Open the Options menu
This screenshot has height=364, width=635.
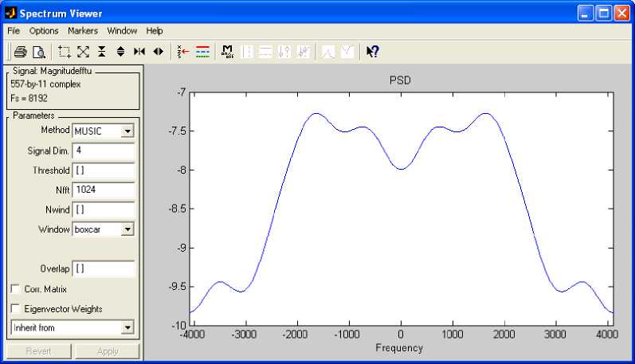point(44,31)
